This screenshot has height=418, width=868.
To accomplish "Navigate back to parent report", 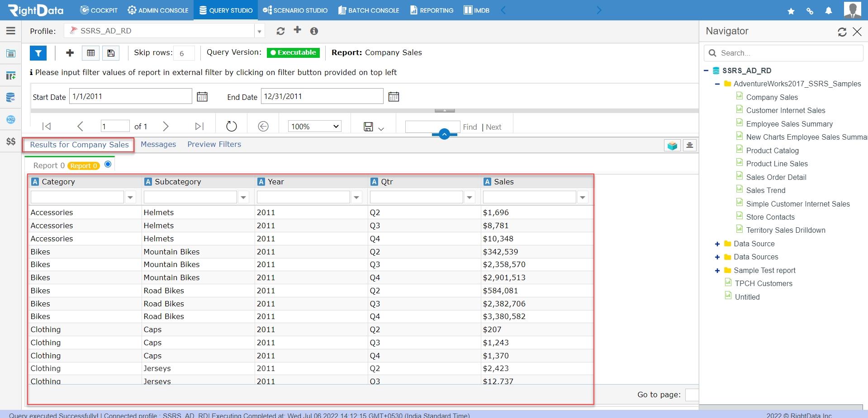I will (x=263, y=127).
